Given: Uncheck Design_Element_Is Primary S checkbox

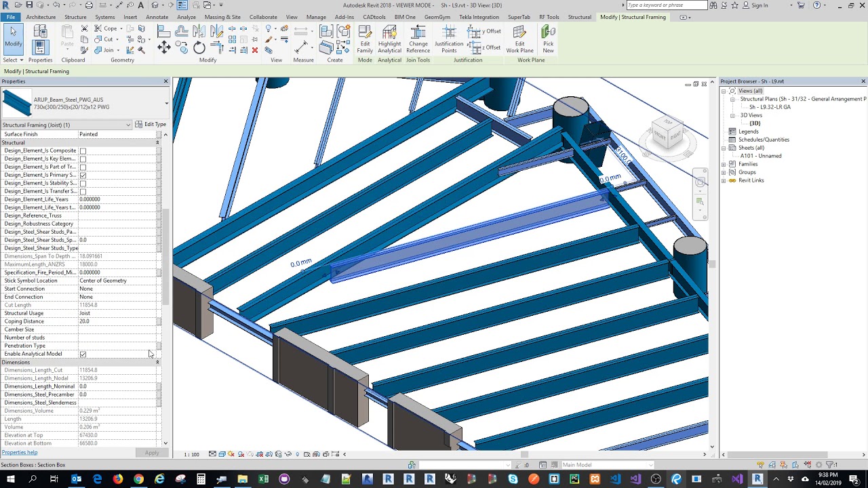Looking at the screenshot, I should coord(83,175).
